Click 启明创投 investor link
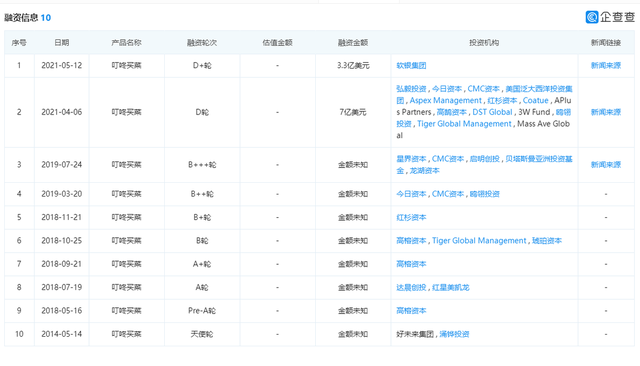Viewport: 640px width, 366px height. click(484, 159)
